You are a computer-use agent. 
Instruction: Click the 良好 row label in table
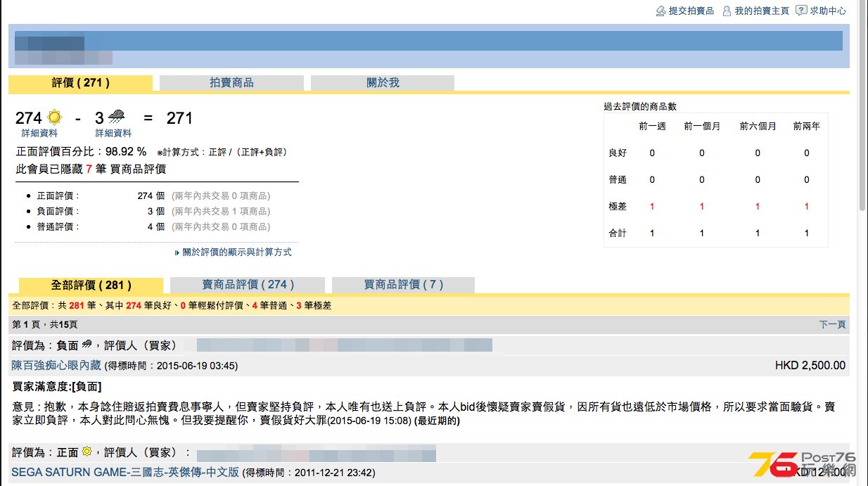[618, 153]
